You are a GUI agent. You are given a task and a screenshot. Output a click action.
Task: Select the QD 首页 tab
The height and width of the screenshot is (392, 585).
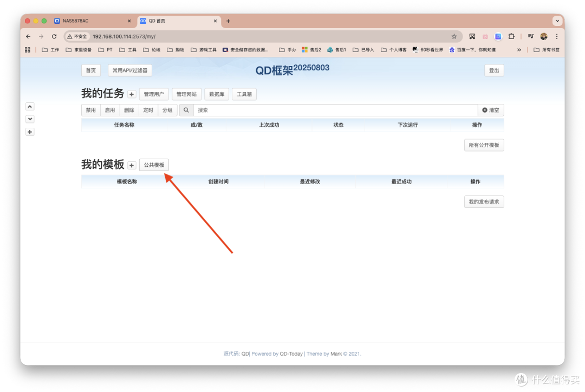pos(178,21)
